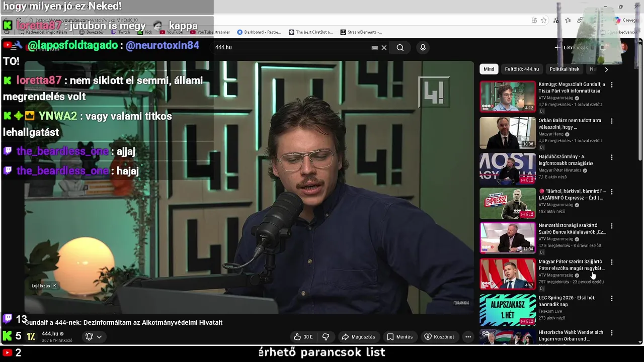Image resolution: width=644 pixels, height=362 pixels.
Task: Click the 444.hu channel avatar
Action: (31, 337)
